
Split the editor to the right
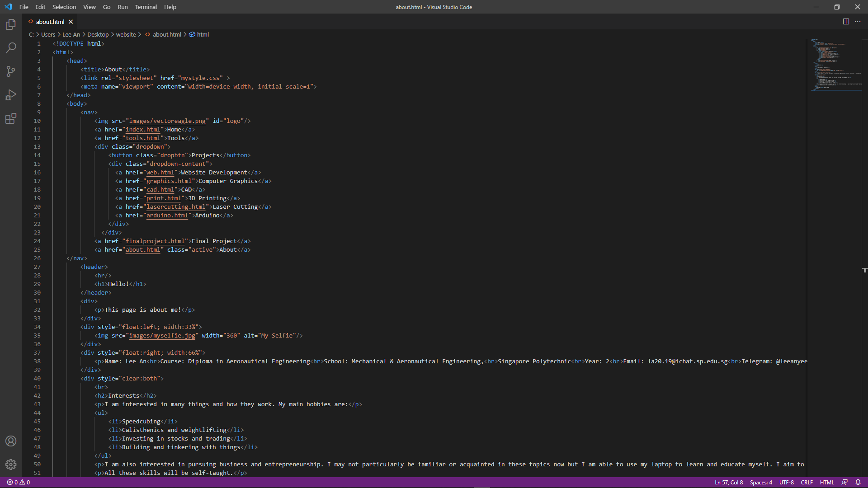(846, 22)
